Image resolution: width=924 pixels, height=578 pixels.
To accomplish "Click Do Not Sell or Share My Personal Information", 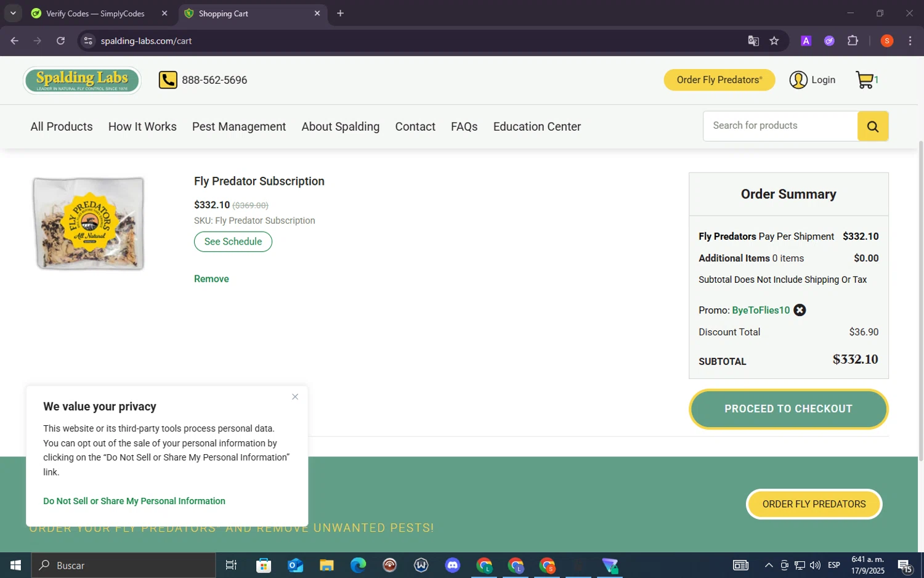I will pyautogui.click(x=134, y=501).
